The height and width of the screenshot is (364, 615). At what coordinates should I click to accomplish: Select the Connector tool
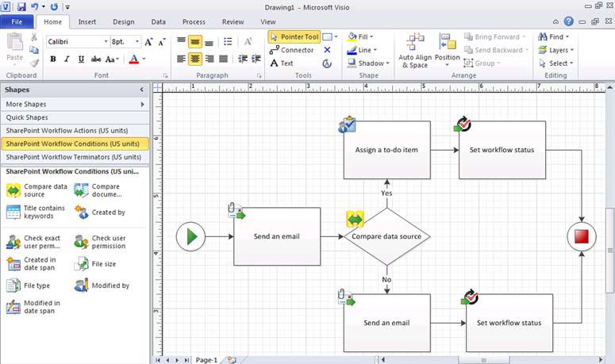click(292, 50)
